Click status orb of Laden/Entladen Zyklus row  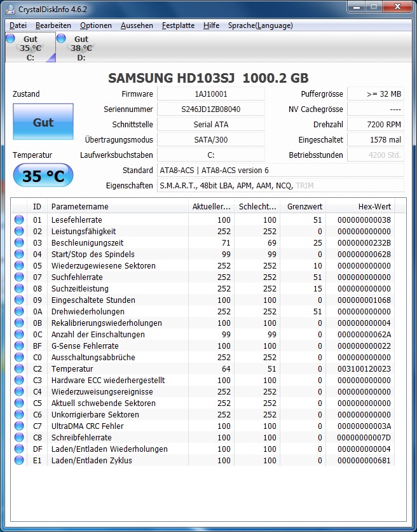pyautogui.click(x=19, y=460)
